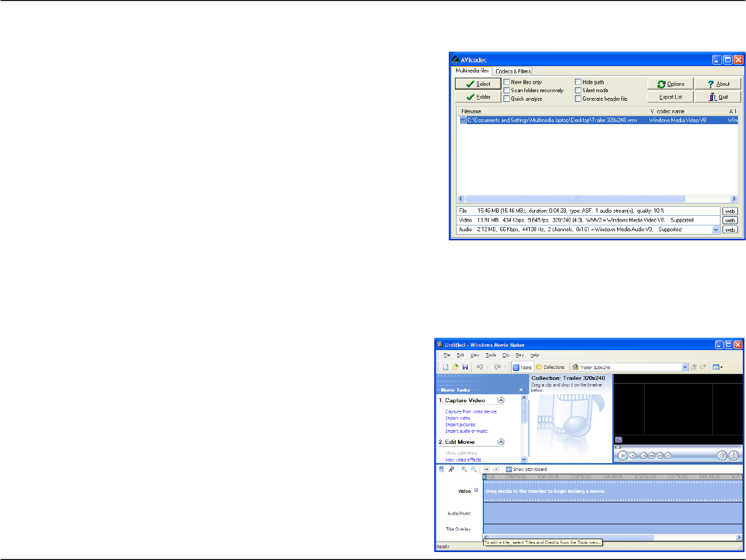The height and width of the screenshot is (560, 746).
Task: Click the web button on the Video info row
Action: point(729,221)
